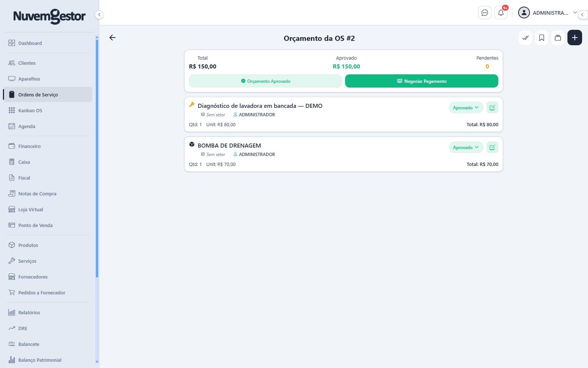Open Ponto de Venda
This screenshot has width=588, height=368.
(48, 225)
